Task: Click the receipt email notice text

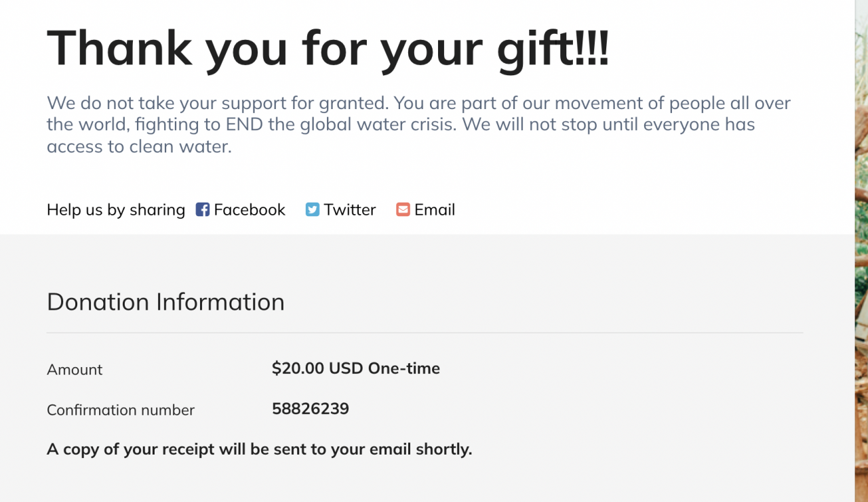Action: (259, 449)
